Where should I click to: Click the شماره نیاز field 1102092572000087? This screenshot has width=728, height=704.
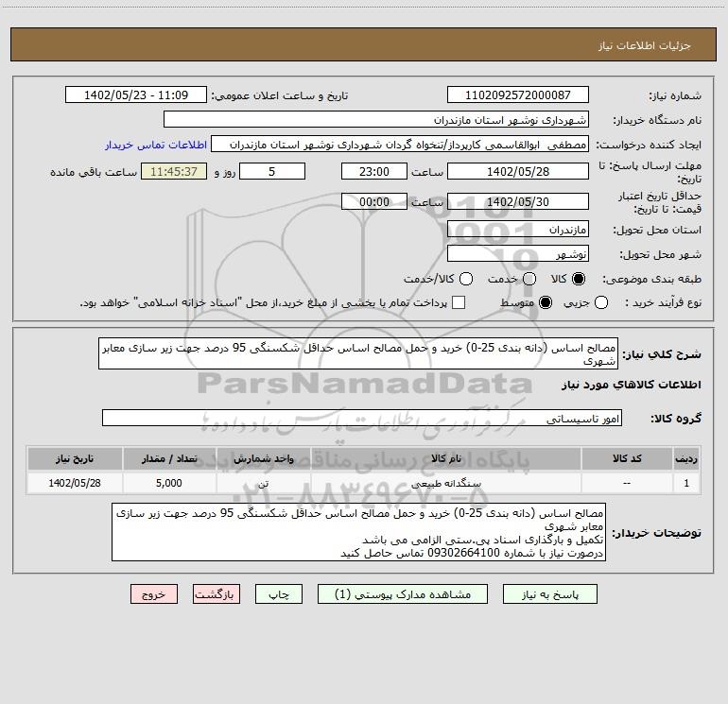[x=518, y=95]
